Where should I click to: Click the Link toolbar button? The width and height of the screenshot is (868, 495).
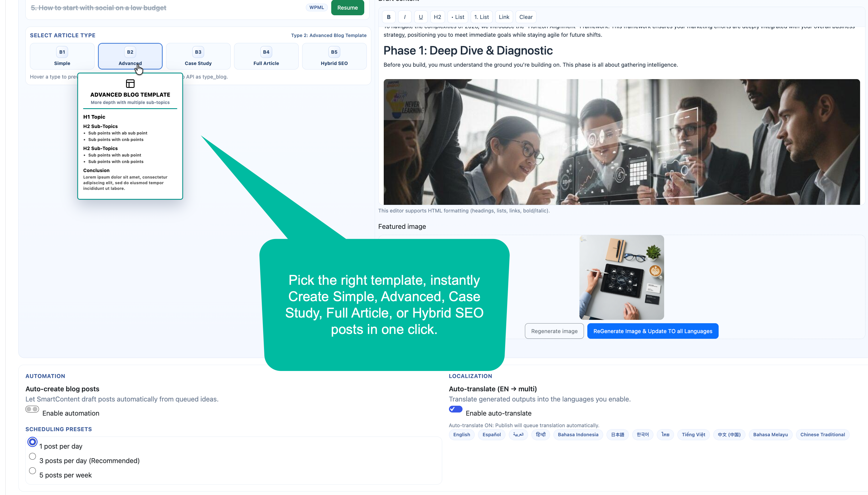pyautogui.click(x=504, y=17)
